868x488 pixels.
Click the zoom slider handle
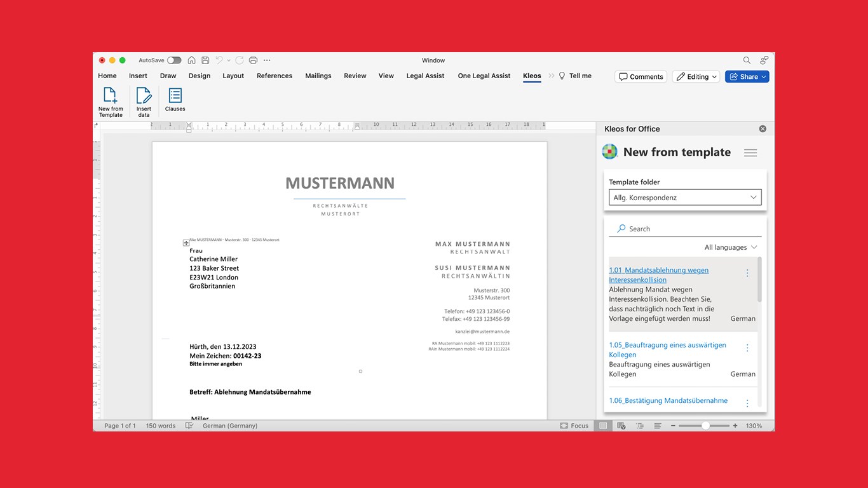(705, 426)
